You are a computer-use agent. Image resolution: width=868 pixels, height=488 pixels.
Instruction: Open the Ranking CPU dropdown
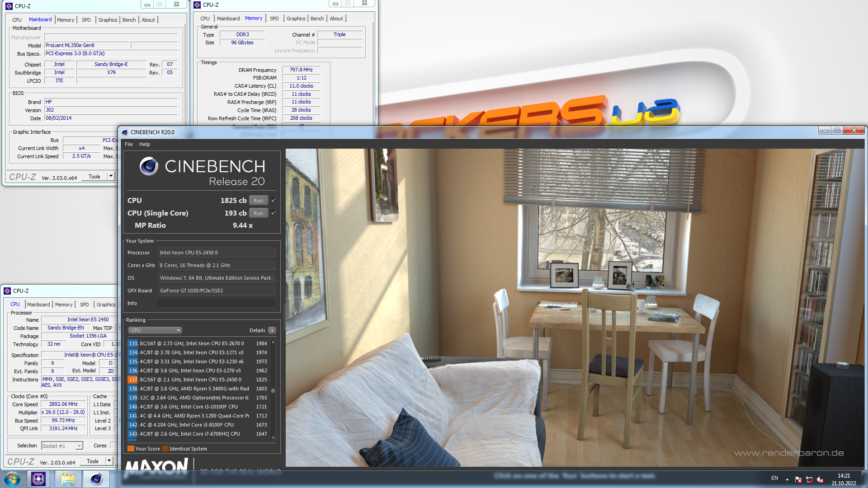pyautogui.click(x=155, y=330)
